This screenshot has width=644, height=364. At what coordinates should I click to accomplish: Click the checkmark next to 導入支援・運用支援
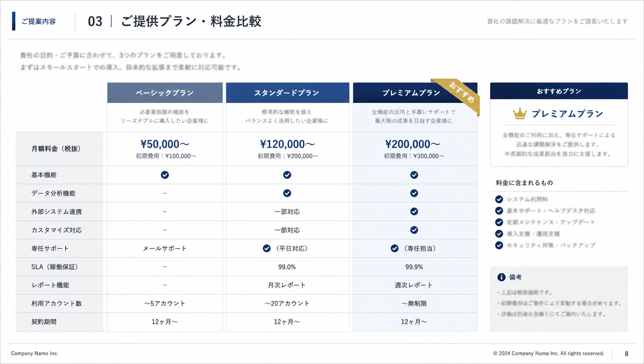click(499, 234)
